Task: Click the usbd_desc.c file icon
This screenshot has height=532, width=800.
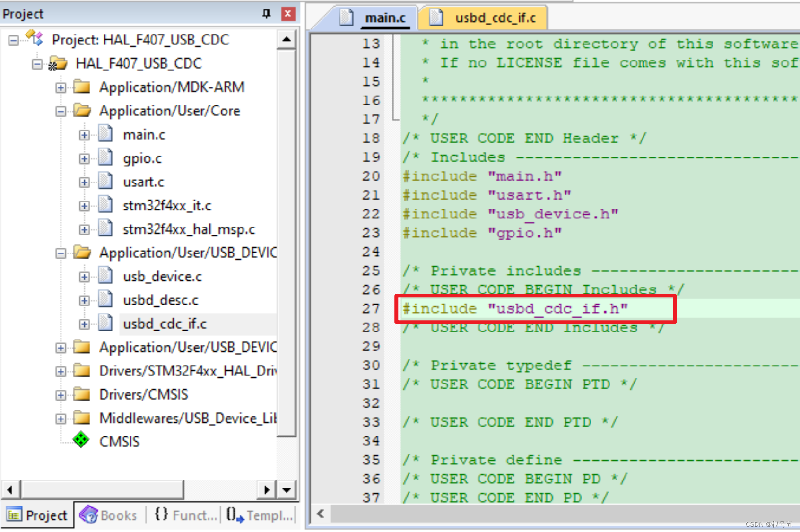Action: (x=105, y=299)
